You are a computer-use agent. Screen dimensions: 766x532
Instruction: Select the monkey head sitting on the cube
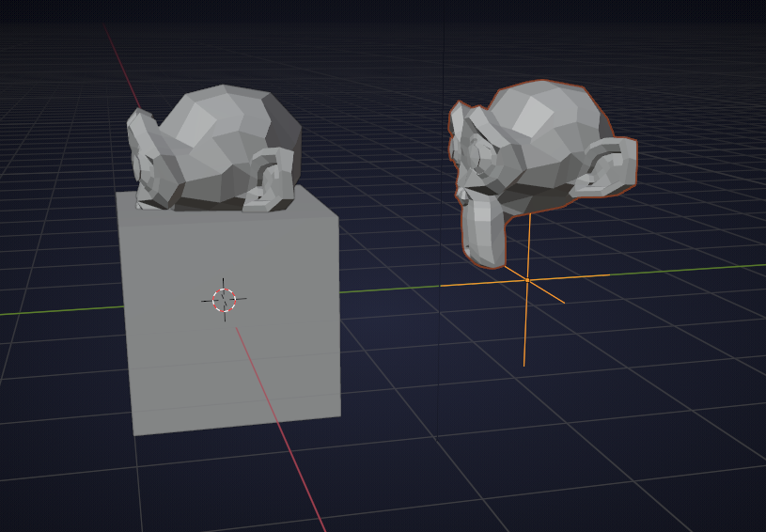[x=214, y=149]
